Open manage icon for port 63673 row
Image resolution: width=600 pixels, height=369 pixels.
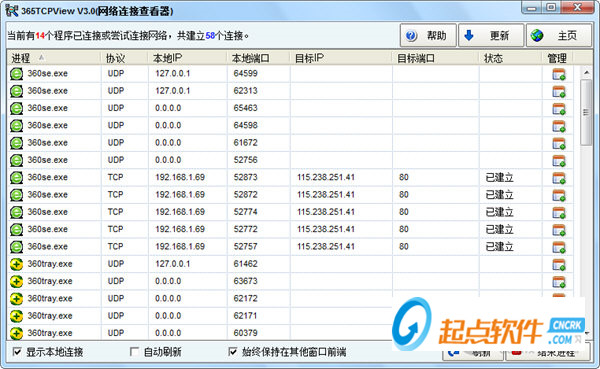coord(559,282)
